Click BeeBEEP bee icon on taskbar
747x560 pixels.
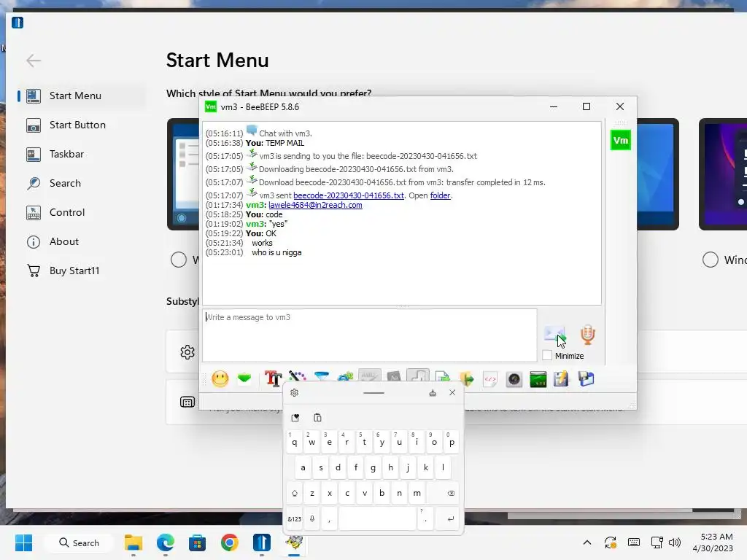294,542
